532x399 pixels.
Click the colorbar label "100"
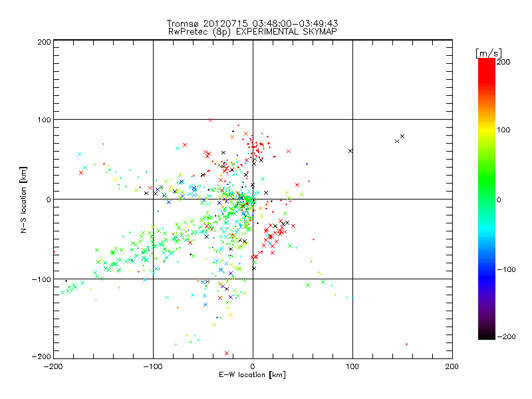(503, 130)
